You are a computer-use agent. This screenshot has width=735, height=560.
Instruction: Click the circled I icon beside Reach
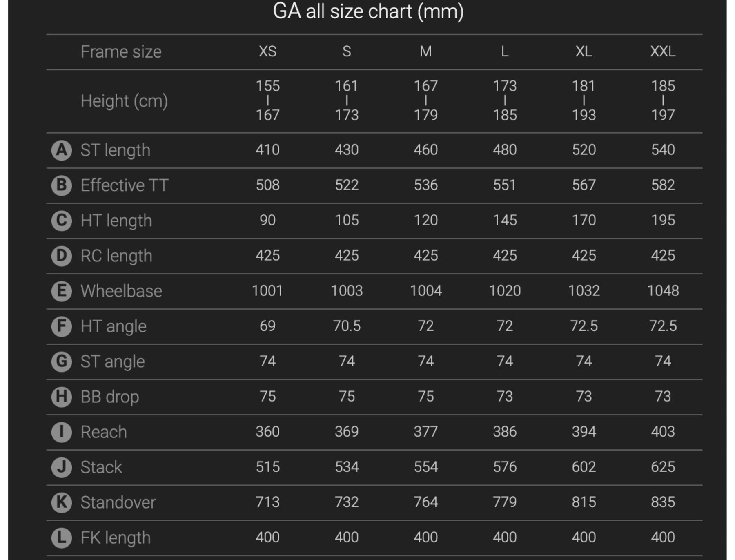pos(62,432)
